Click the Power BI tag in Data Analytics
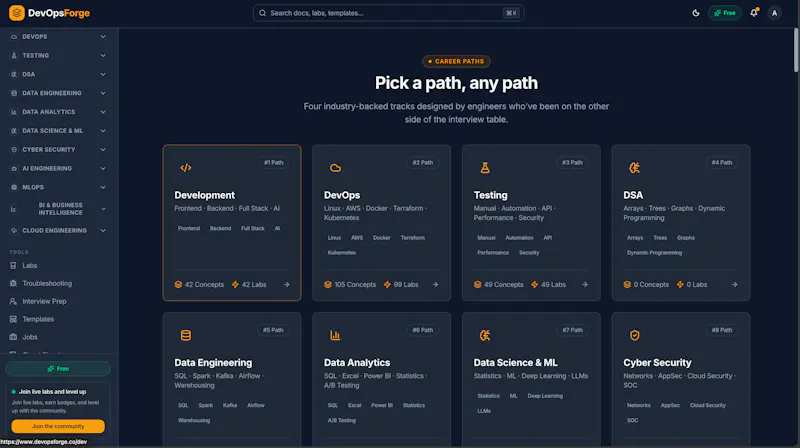The image size is (800, 448). [x=382, y=405]
